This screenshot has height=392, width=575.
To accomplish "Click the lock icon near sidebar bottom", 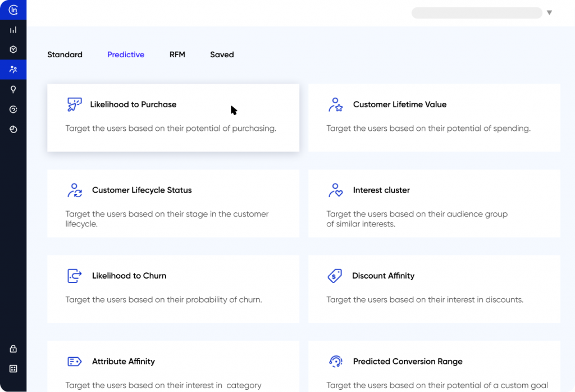I will pos(13,348).
